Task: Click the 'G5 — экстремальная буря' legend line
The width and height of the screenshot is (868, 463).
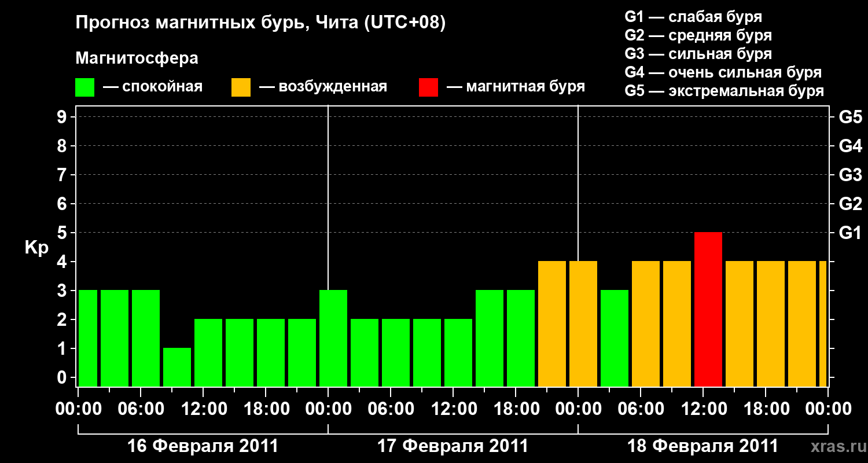Action: (724, 91)
